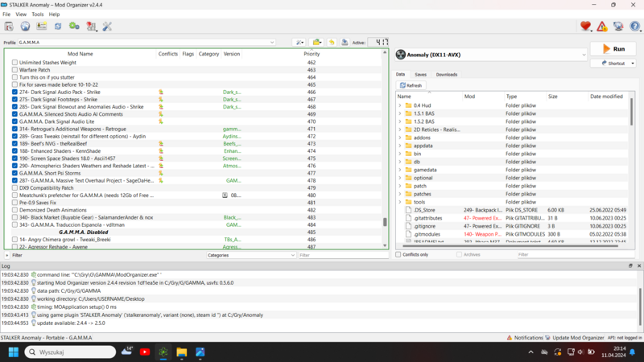This screenshot has width=644, height=362.
Task: Click the YouTube icon in the taskbar
Action: 145,352
